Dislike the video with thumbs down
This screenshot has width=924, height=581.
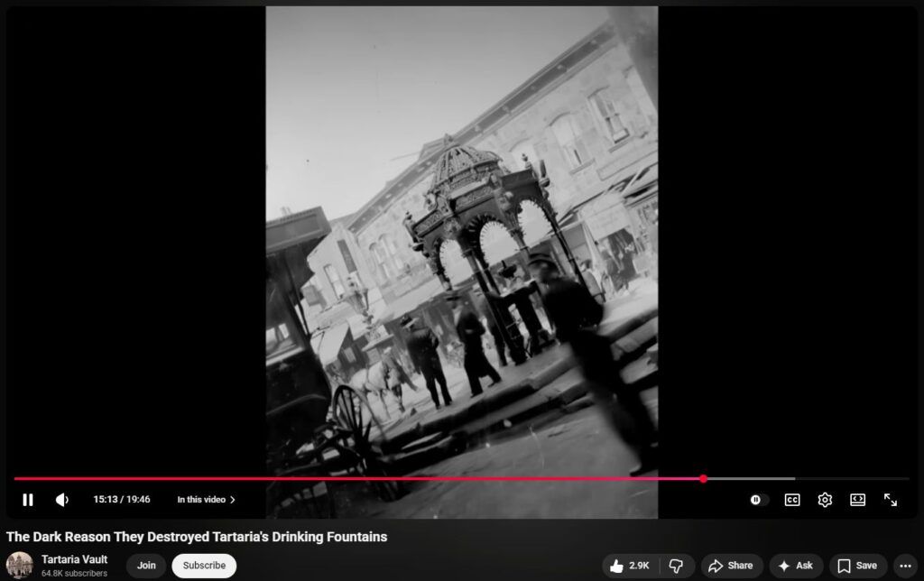tap(676, 566)
